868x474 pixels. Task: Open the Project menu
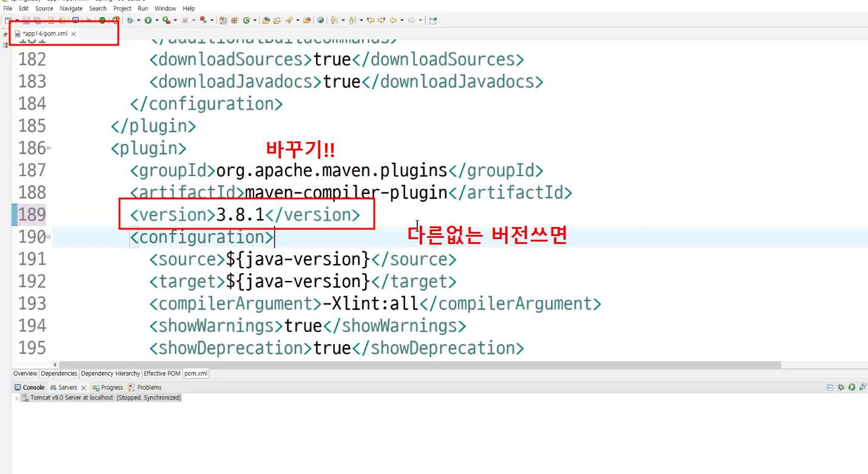[123, 8]
